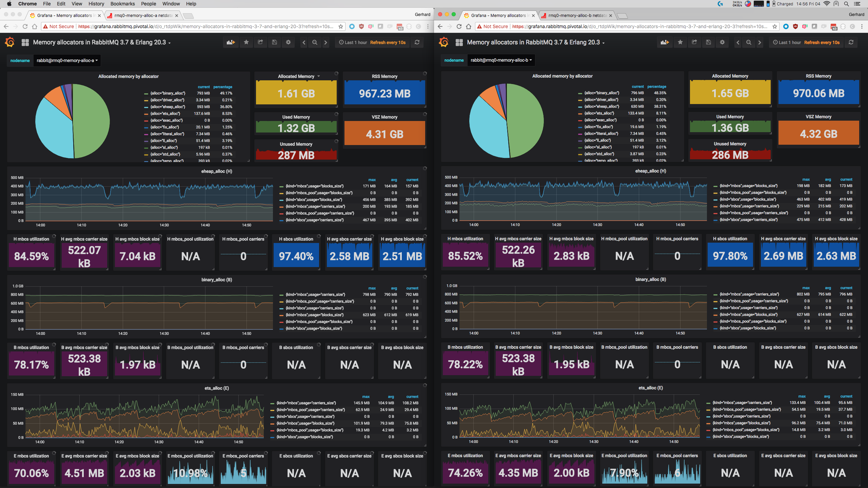Image resolution: width=868 pixels, height=488 pixels.
Task: Open Chrome's Bookmarks menu
Action: (122, 4)
